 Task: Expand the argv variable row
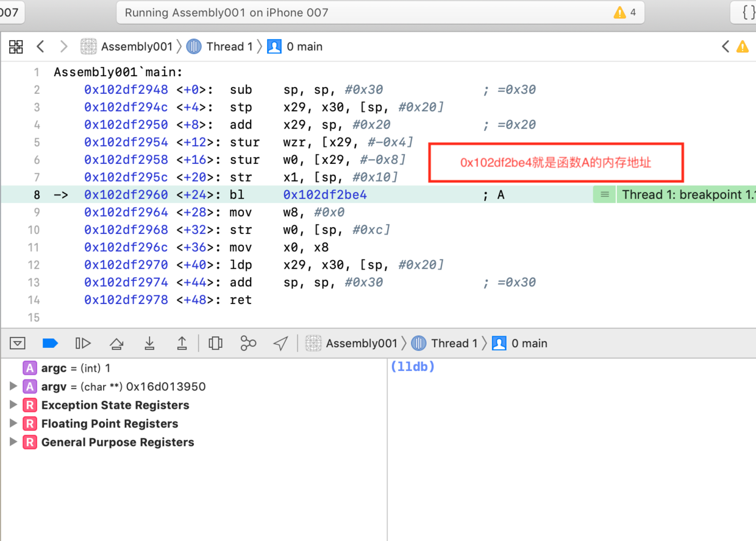tap(13, 387)
